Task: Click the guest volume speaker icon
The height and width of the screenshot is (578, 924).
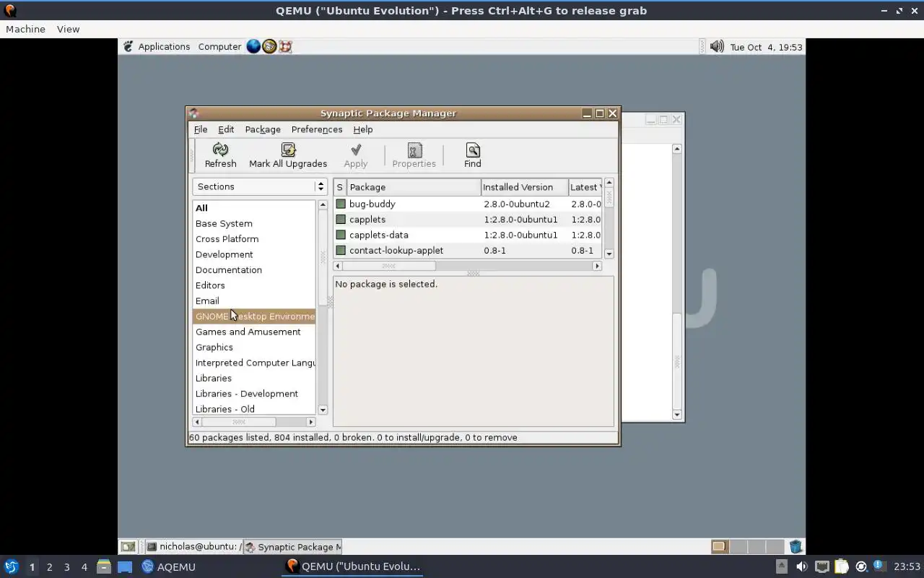Action: coord(716,46)
